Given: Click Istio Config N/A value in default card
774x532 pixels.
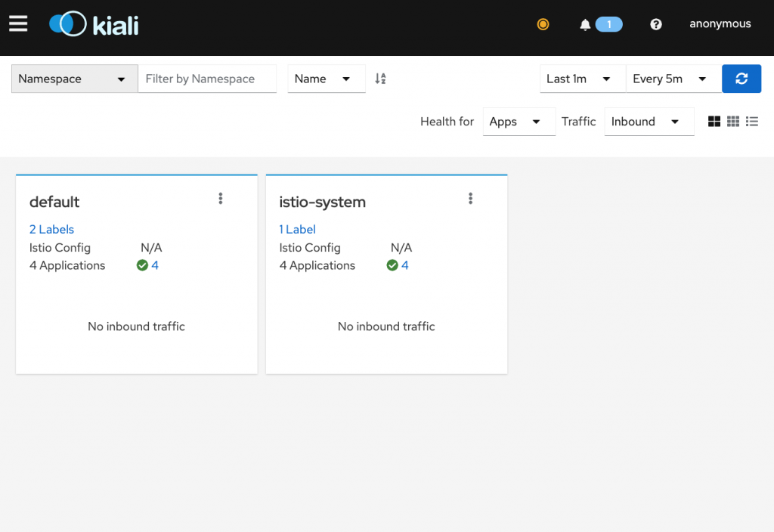Looking at the screenshot, I should 151,248.
